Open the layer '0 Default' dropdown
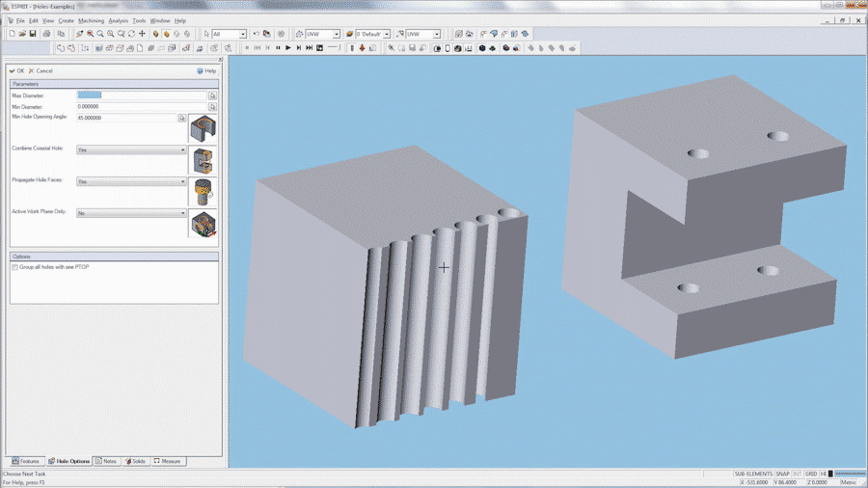Viewport: 868px width, 488px height. (x=387, y=35)
